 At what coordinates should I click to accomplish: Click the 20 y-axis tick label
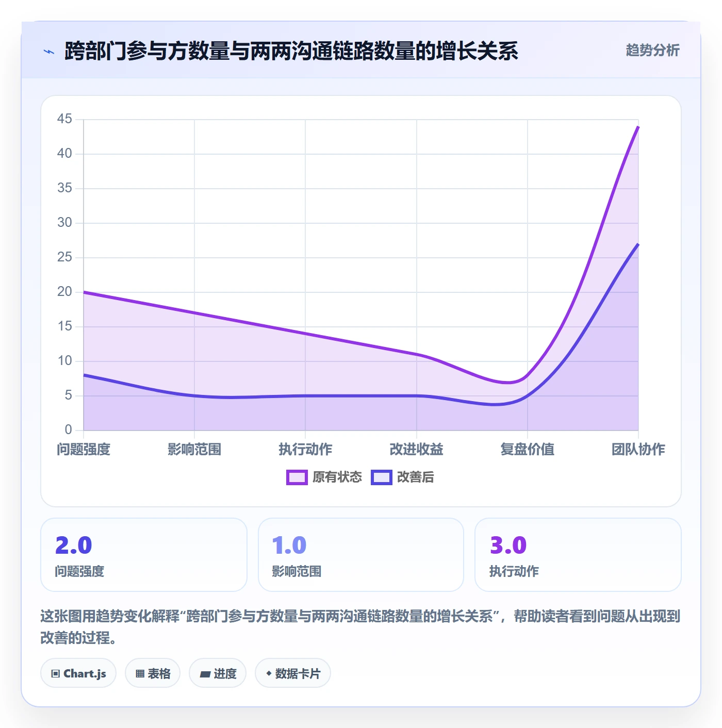pos(64,292)
